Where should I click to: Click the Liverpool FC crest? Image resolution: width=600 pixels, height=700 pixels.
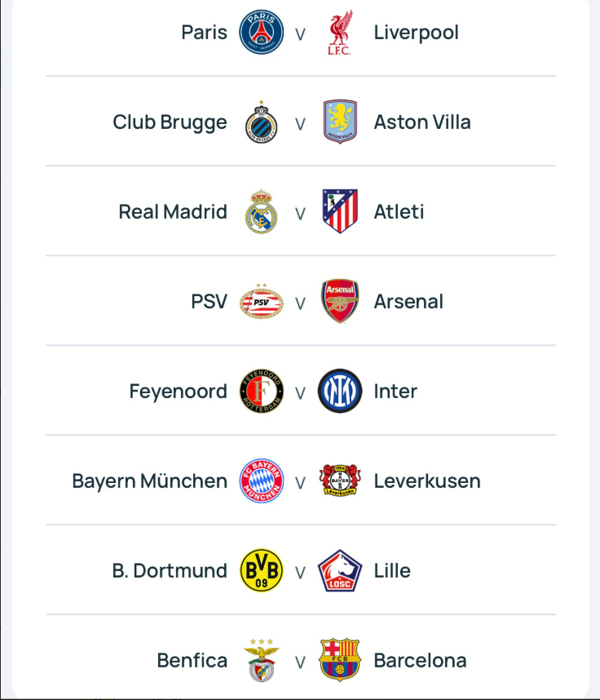coord(340,33)
